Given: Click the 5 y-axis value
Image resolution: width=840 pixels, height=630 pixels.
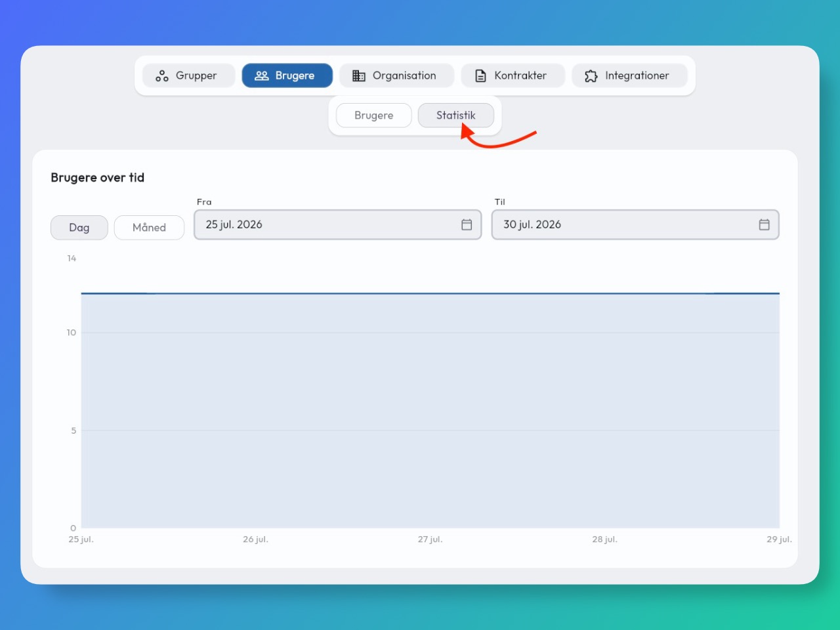Looking at the screenshot, I should 73,430.
